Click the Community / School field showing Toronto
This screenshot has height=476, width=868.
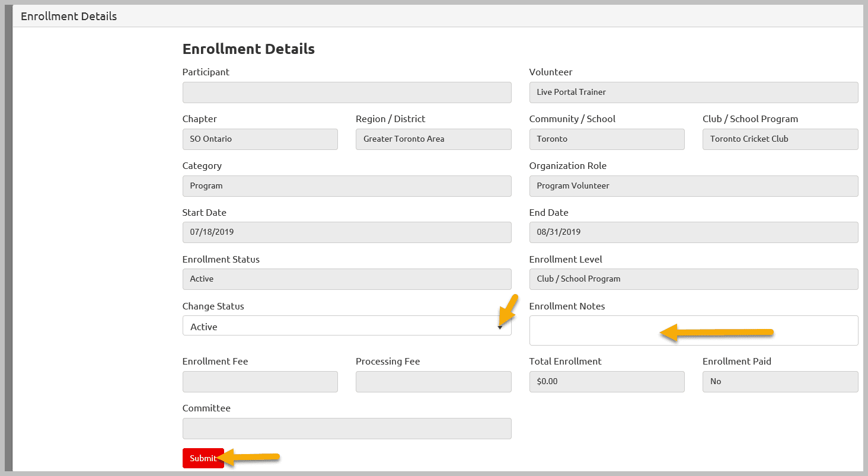[x=607, y=139]
